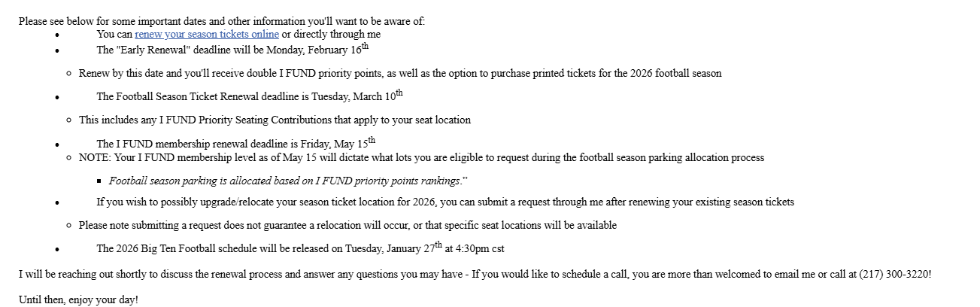This screenshot has width=980, height=307.
Task: Click the words "or directly through me"
Action: click(331, 35)
